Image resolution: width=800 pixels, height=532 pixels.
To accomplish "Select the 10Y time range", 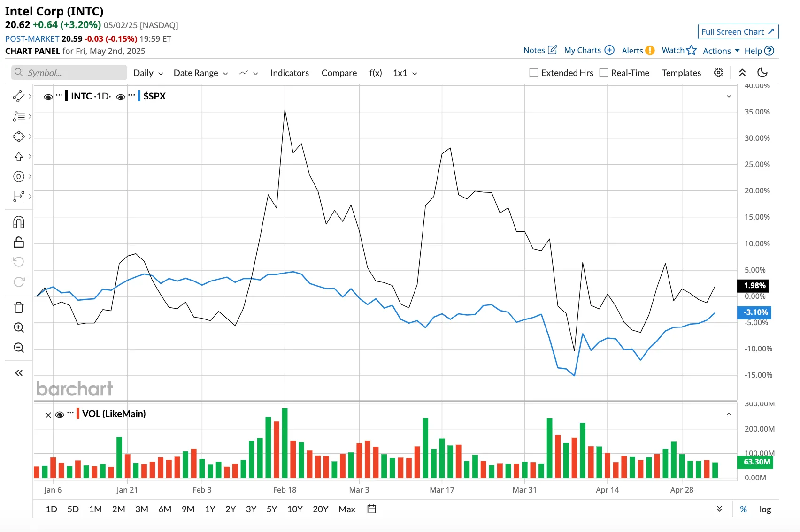I will (295, 509).
